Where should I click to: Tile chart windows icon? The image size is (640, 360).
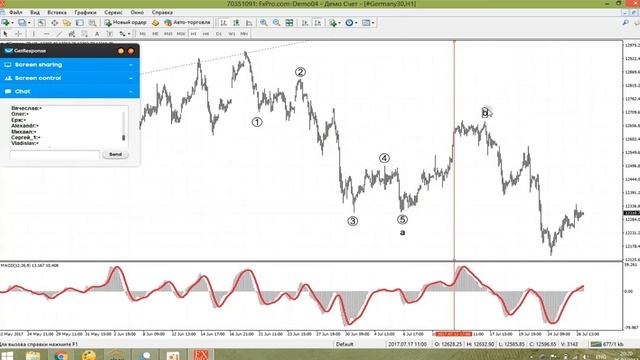click(289, 23)
